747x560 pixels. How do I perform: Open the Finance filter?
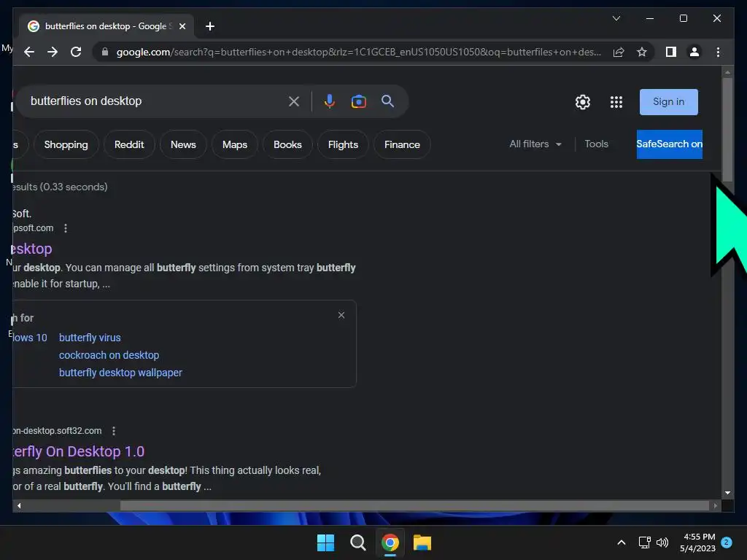(402, 144)
